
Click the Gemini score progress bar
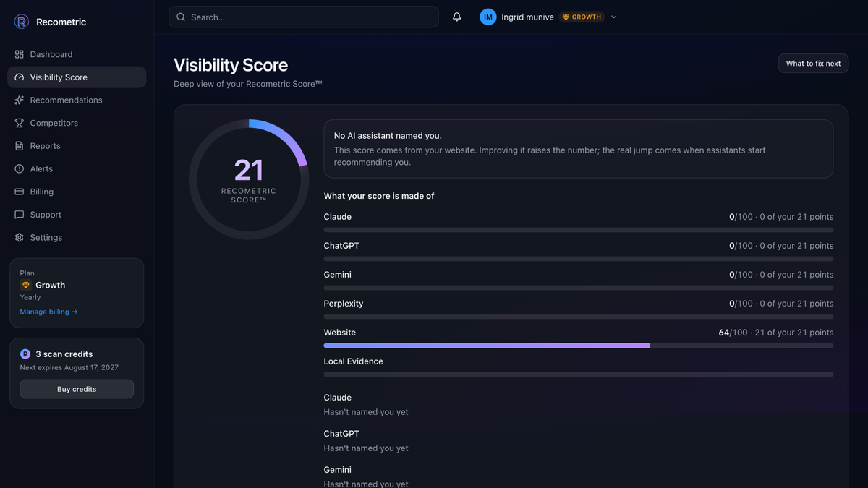[579, 288]
